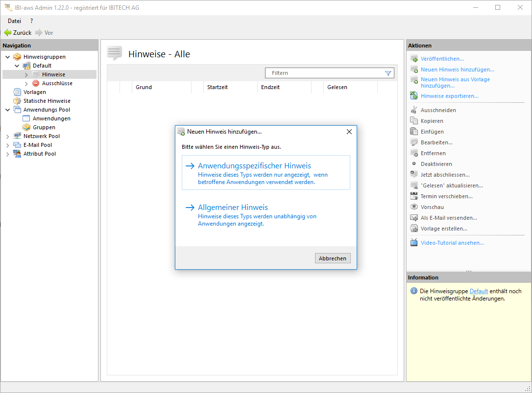The height and width of the screenshot is (393, 532).
Task: Click the scissors Ausschneiden icon
Action: click(x=414, y=110)
